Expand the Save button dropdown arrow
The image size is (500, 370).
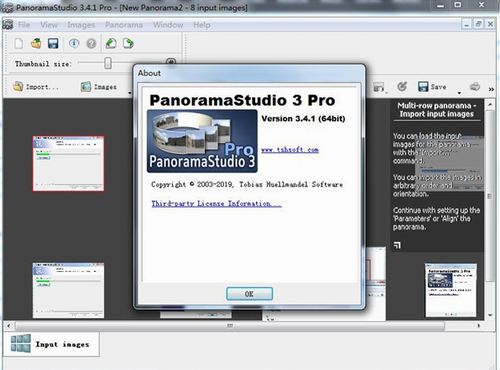(459, 93)
